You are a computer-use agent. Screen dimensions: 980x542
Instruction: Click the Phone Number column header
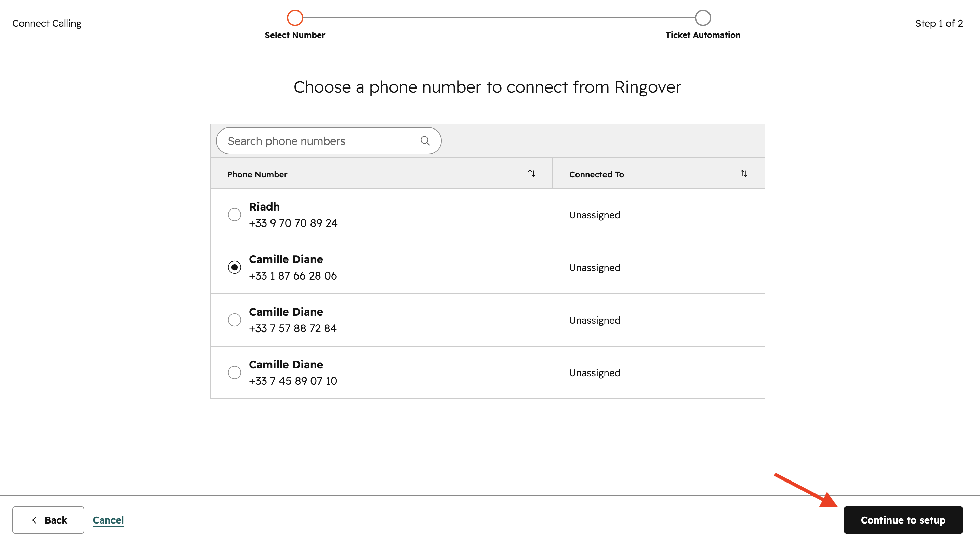257,175
